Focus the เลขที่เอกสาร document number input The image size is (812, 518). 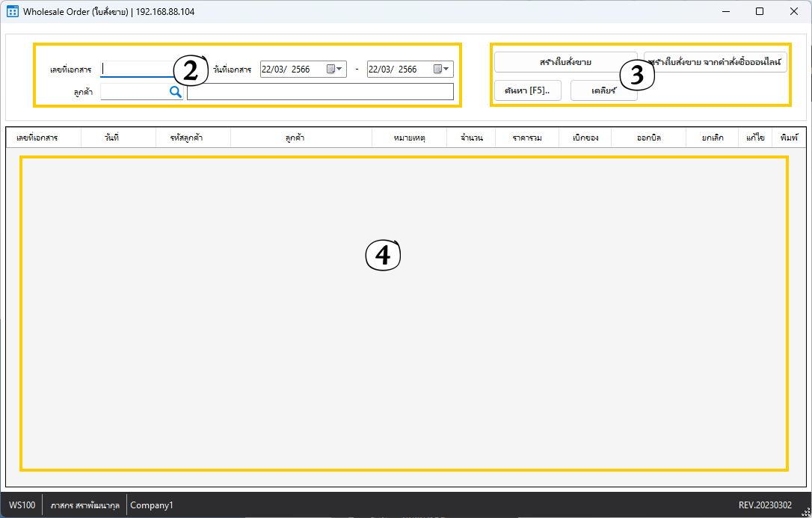tap(135, 70)
